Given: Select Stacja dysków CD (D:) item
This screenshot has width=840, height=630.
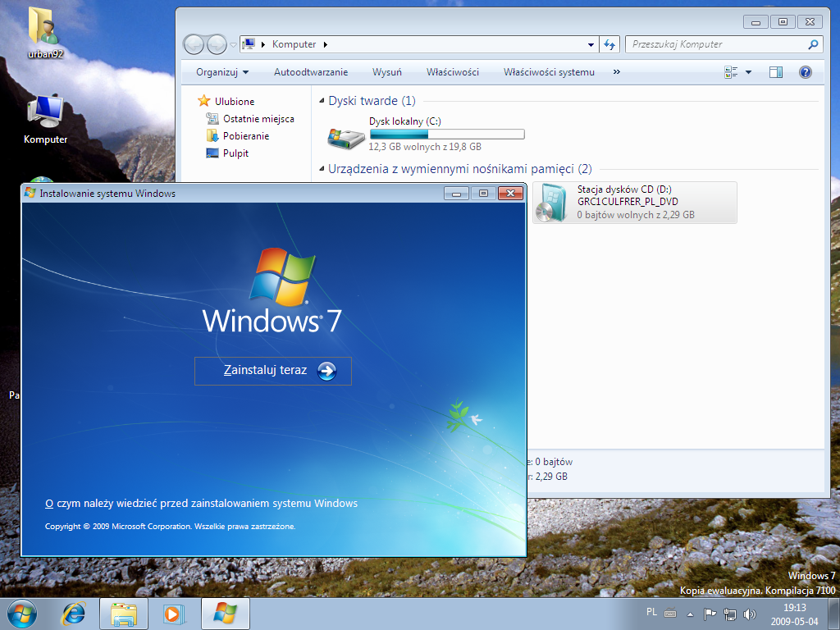Looking at the screenshot, I should click(635, 203).
